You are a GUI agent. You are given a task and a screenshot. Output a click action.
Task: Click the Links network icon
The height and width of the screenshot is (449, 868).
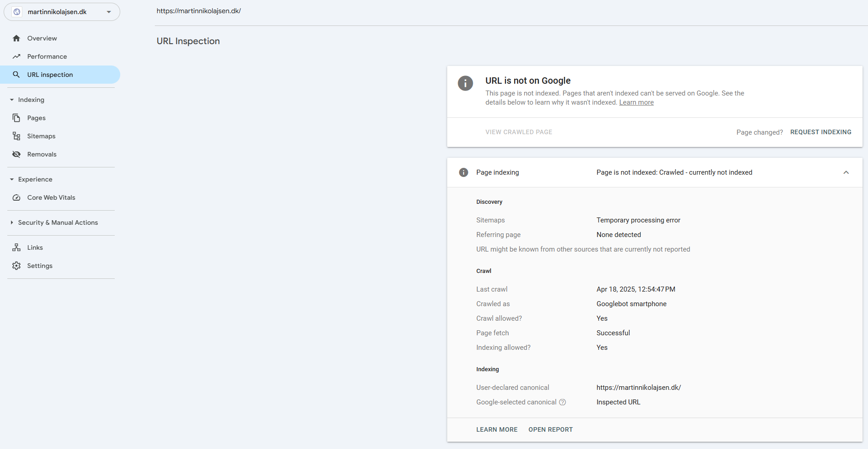(16, 247)
